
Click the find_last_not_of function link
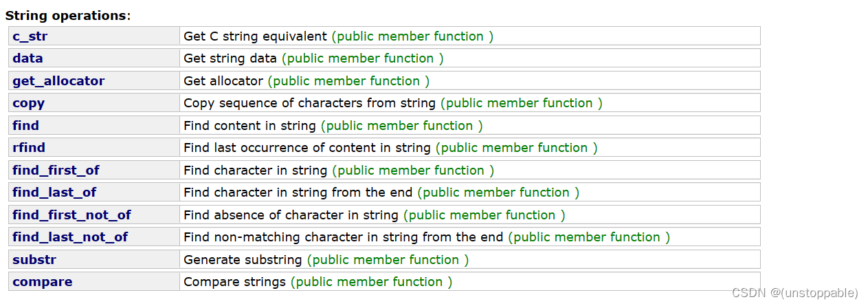(70, 237)
